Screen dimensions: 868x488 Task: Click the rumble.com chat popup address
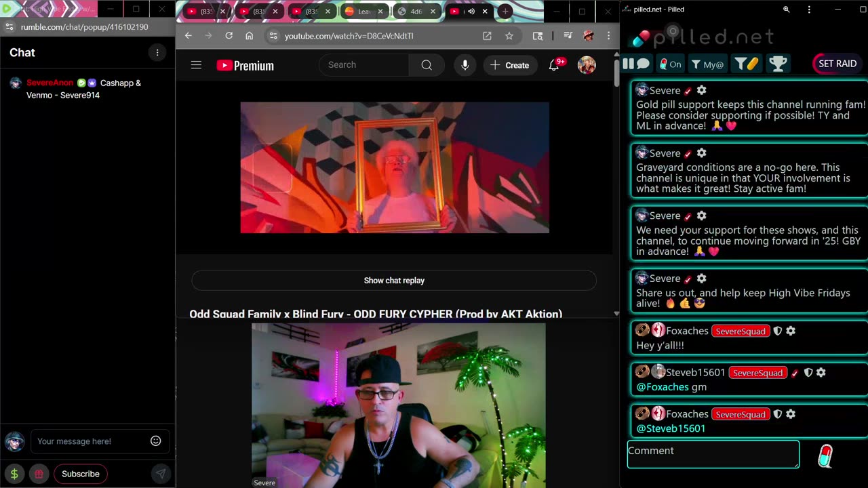point(84,27)
